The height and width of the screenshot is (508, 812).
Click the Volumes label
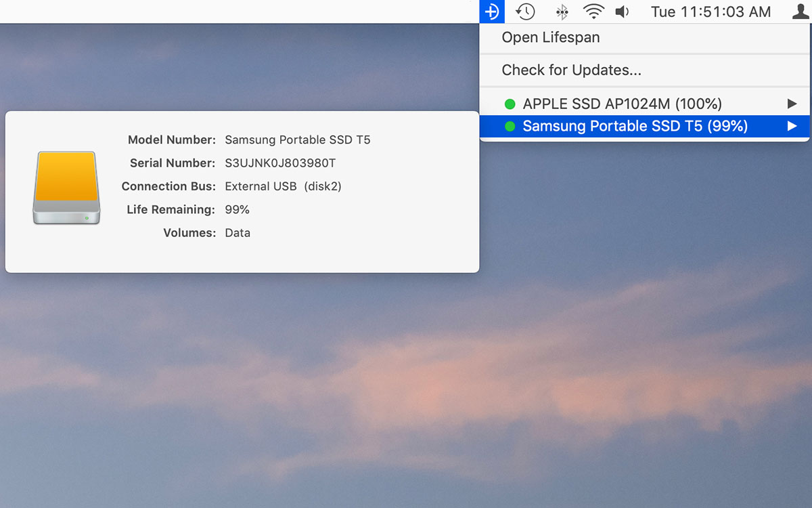189,232
